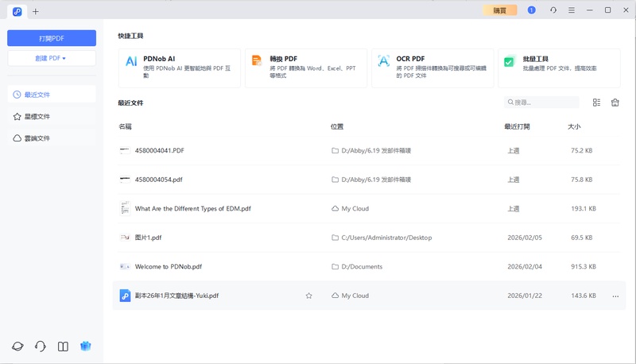Switch list view layout icon

click(596, 103)
